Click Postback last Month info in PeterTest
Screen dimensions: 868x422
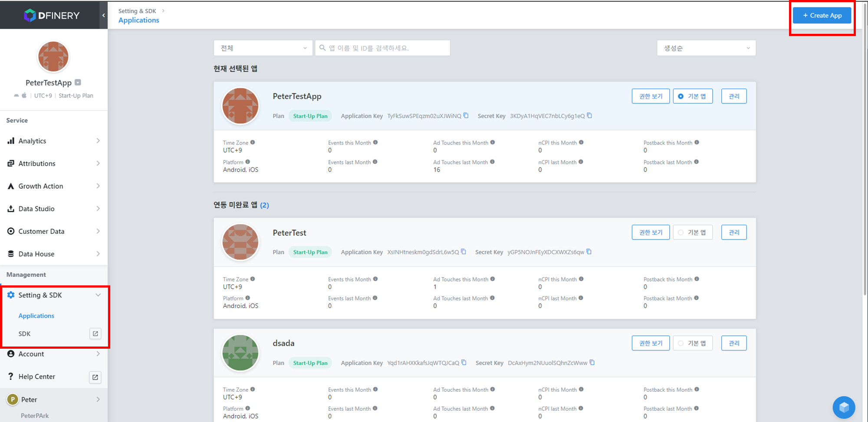point(696,298)
